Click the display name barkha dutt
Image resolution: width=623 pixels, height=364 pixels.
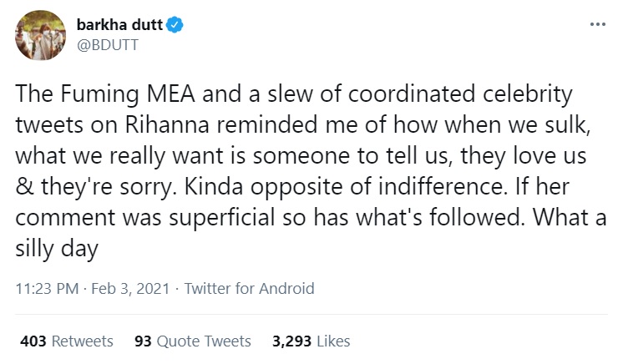[124, 25]
